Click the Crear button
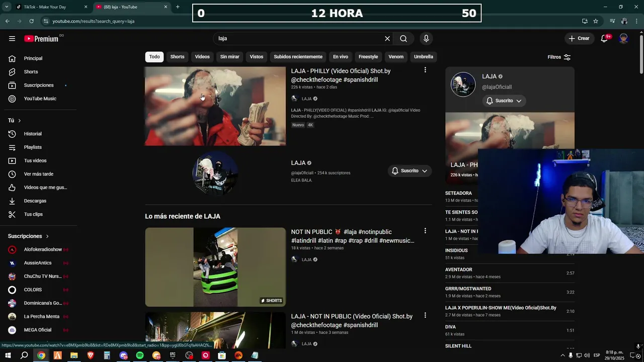 pyautogui.click(x=579, y=39)
